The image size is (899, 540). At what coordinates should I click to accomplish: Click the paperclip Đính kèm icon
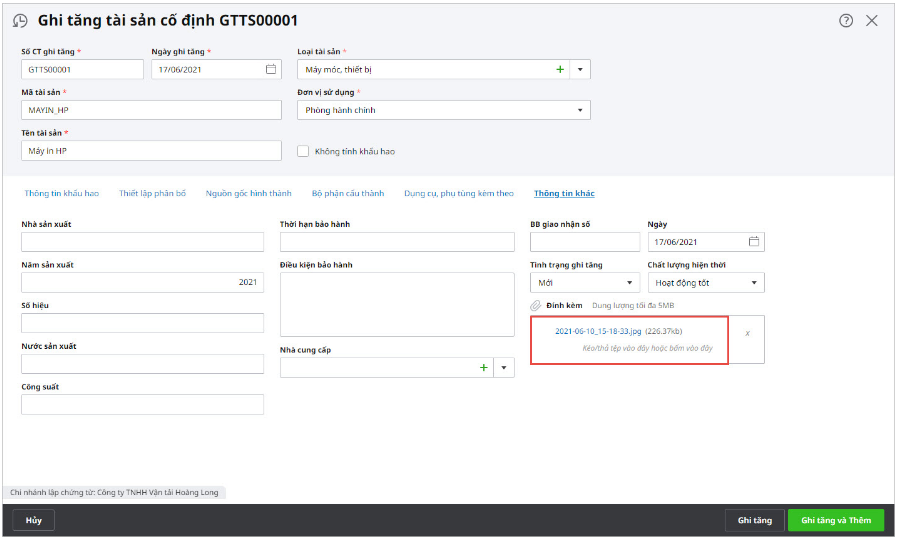(x=536, y=305)
